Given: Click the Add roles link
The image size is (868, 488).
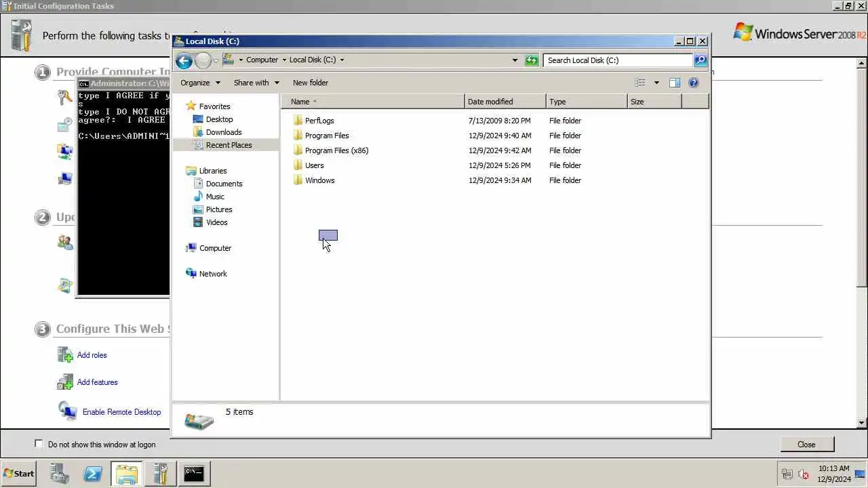Looking at the screenshot, I should tap(92, 355).
